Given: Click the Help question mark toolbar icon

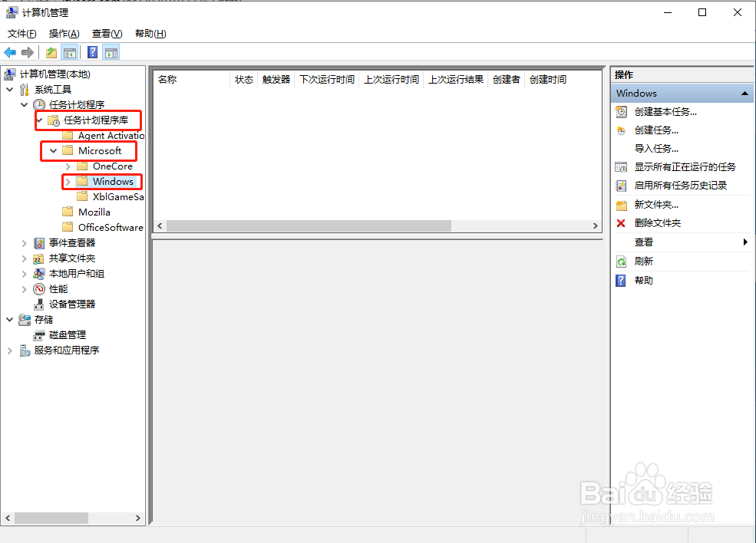Looking at the screenshot, I should [x=92, y=53].
